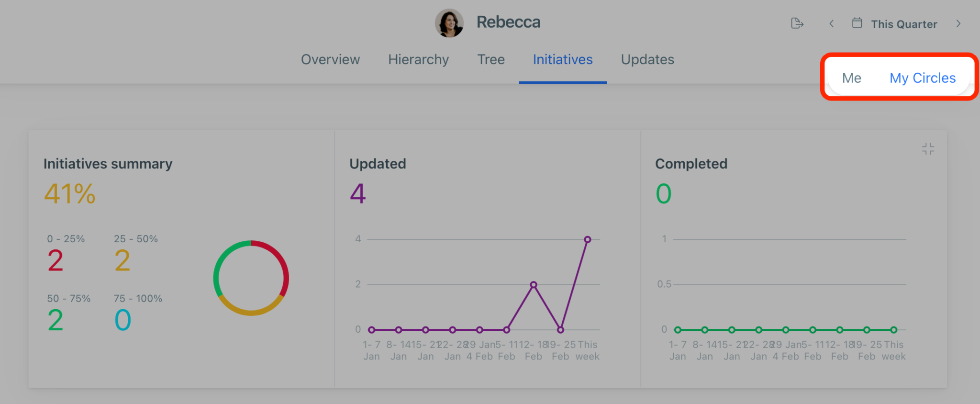Viewport: 980px width, 404px height.
Task: Go to next quarter with right chevron
Action: pos(958,23)
